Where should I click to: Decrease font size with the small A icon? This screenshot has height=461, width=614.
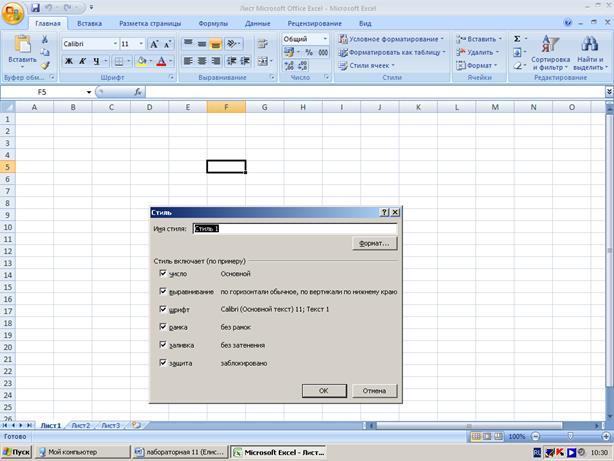click(x=168, y=44)
